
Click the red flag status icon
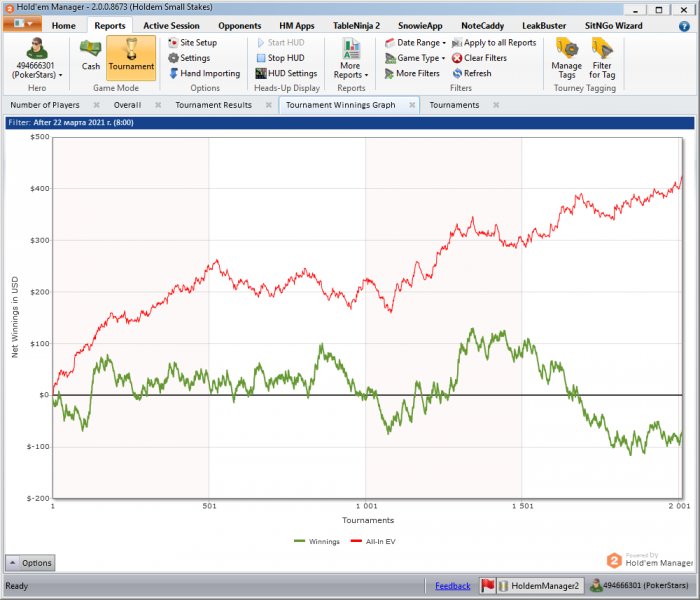click(x=488, y=585)
